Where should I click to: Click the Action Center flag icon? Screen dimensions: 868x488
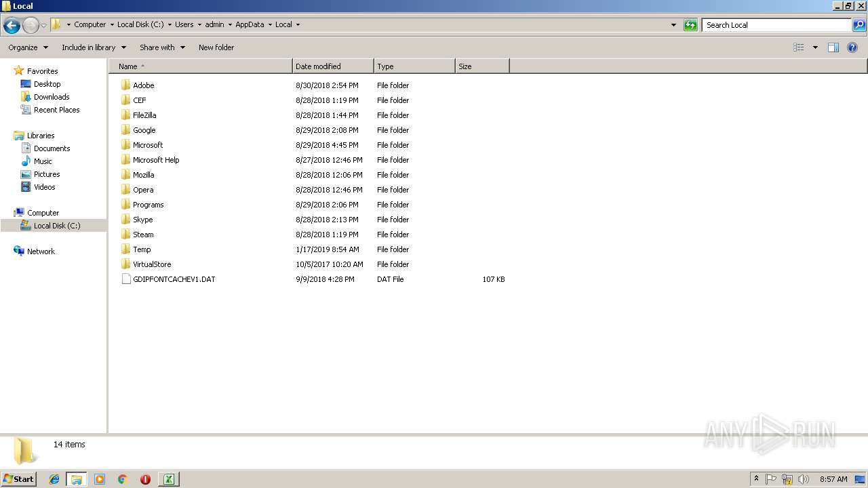(771, 479)
